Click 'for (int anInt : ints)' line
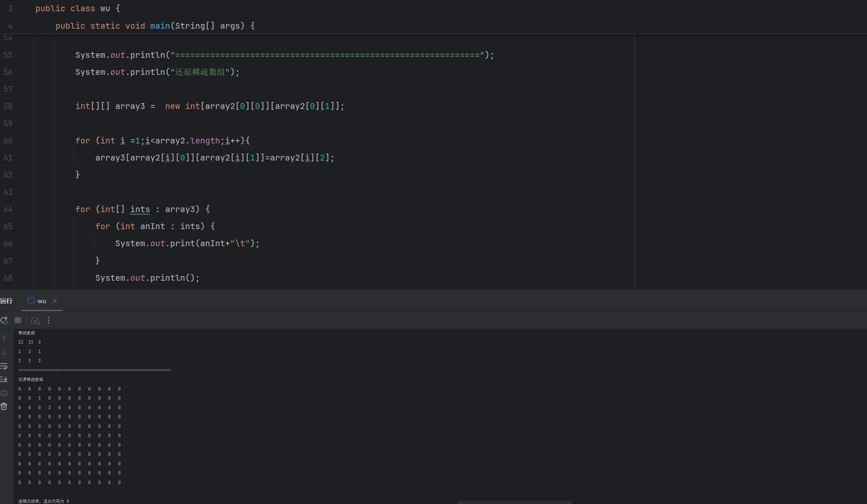 [155, 226]
